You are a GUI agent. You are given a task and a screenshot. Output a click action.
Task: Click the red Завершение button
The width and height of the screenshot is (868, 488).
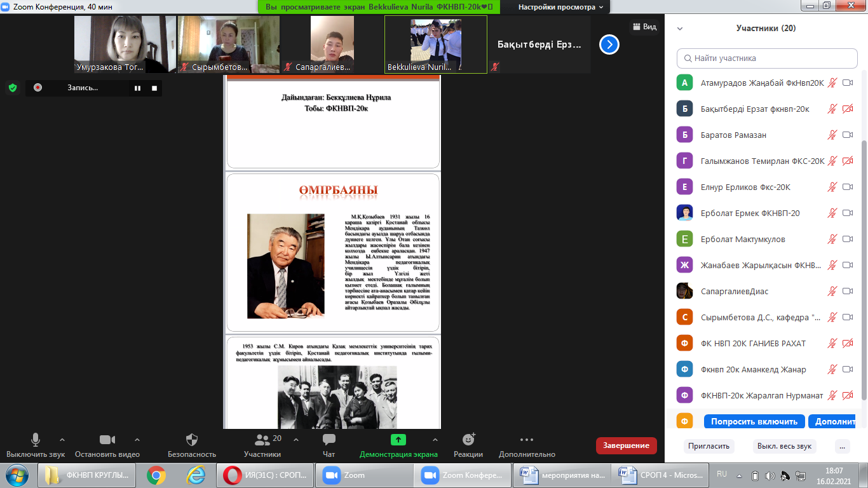(x=626, y=445)
